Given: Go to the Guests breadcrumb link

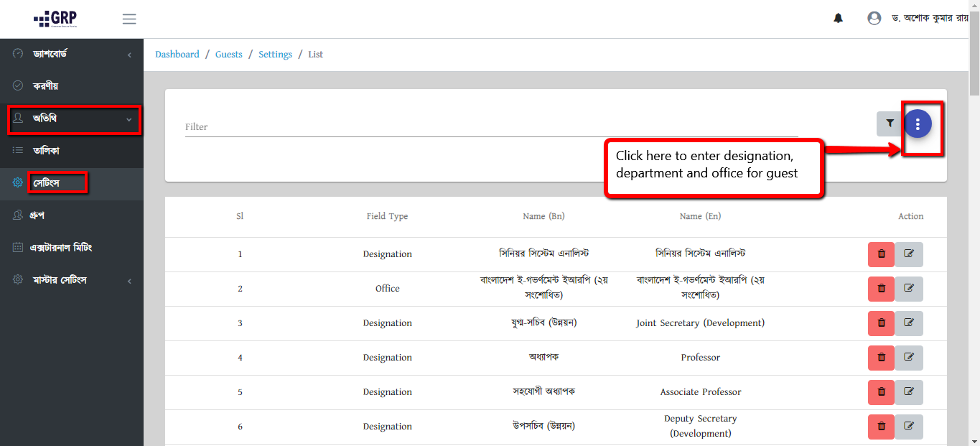Looking at the screenshot, I should pyautogui.click(x=229, y=55).
